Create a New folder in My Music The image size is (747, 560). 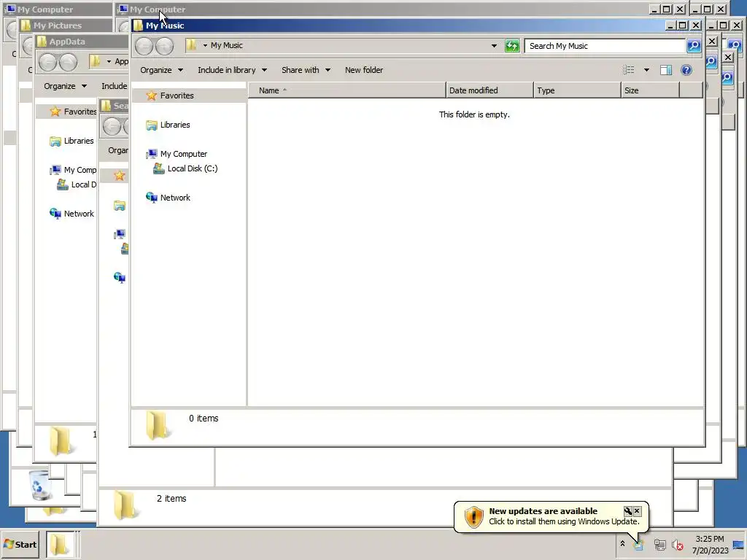(x=364, y=70)
